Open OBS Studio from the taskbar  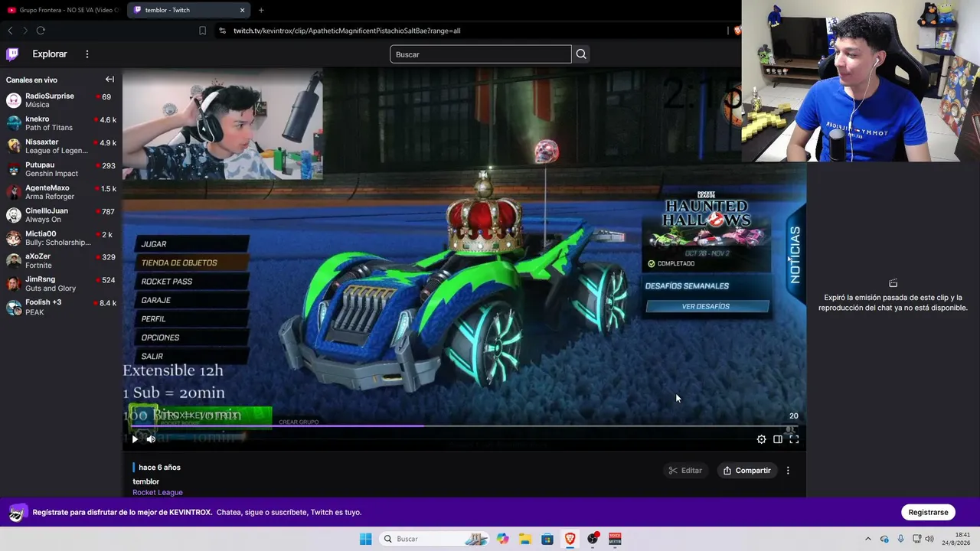593,539
